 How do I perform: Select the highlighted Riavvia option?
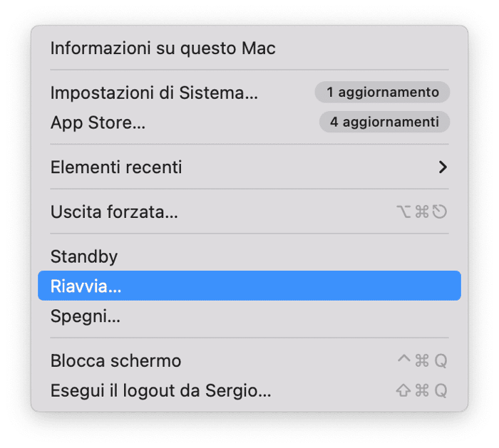coord(86,286)
